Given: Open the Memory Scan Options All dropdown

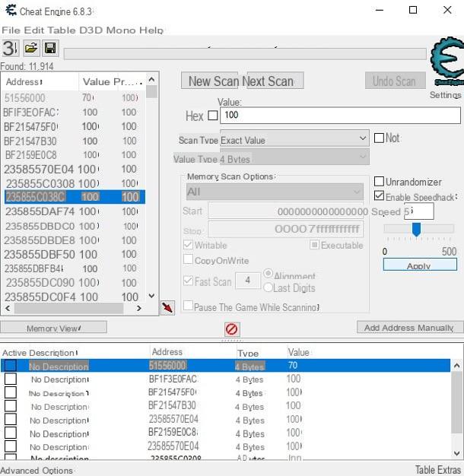Looking at the screenshot, I should coord(275,192).
